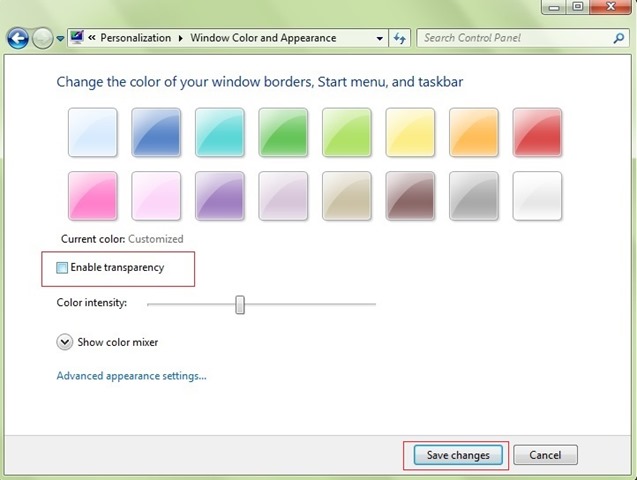637x480 pixels.
Task: Select the tan Taupe color swatch
Action: pyautogui.click(x=347, y=196)
